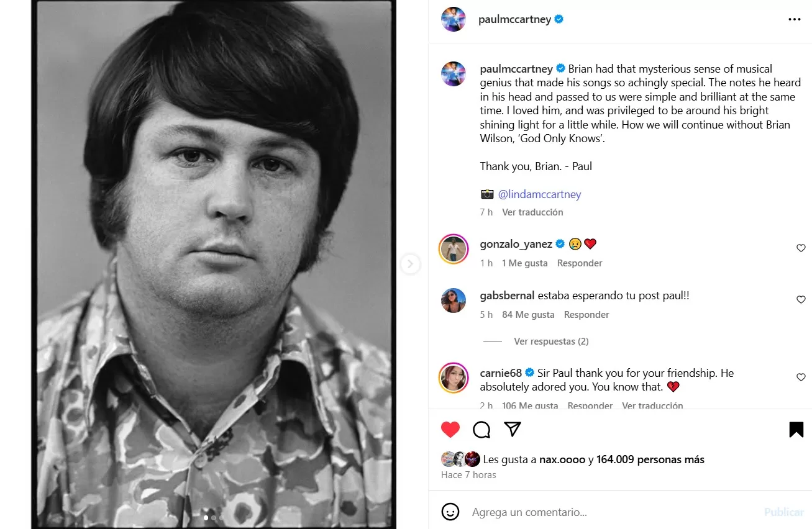
Task: Open the three-dot more options menu
Action: pyautogui.click(x=794, y=19)
